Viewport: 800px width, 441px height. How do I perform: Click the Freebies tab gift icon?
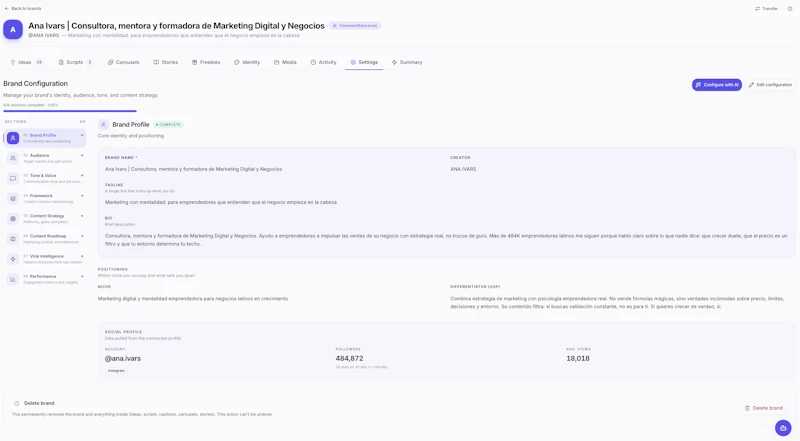[194, 62]
